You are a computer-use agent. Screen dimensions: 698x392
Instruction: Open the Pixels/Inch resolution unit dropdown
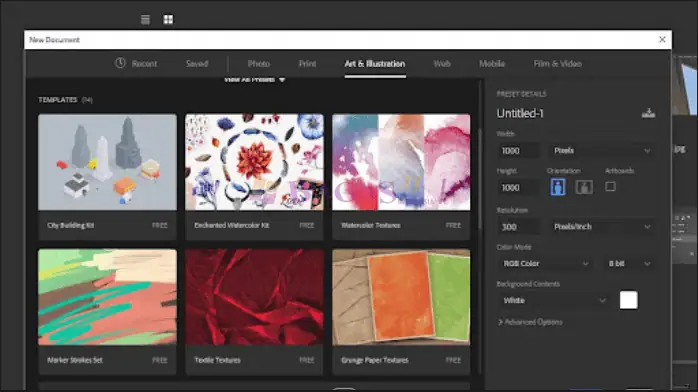pos(601,226)
